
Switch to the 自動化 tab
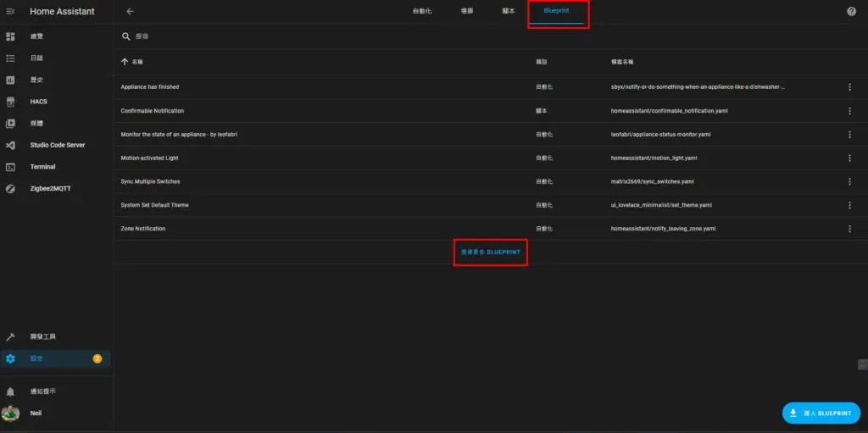point(421,11)
